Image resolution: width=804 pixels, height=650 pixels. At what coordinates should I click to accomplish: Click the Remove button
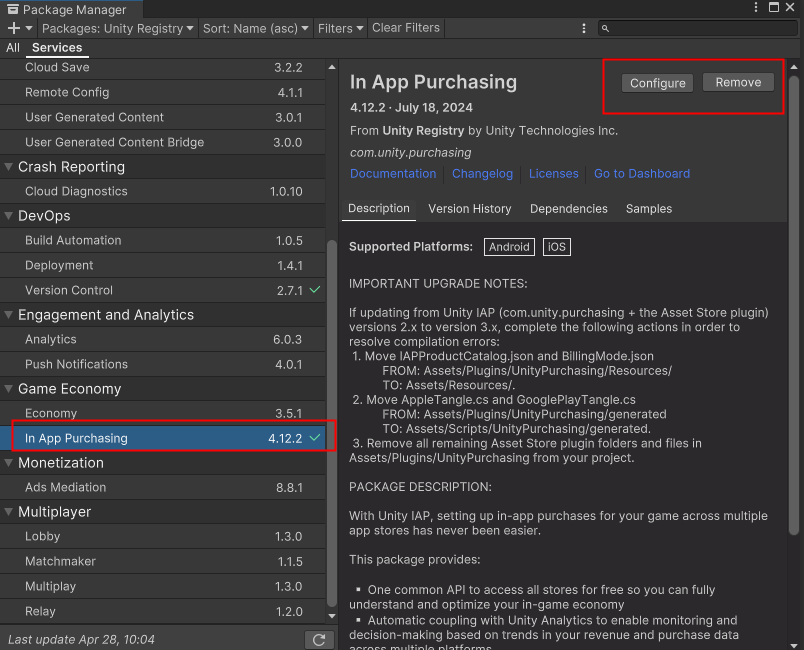point(738,83)
